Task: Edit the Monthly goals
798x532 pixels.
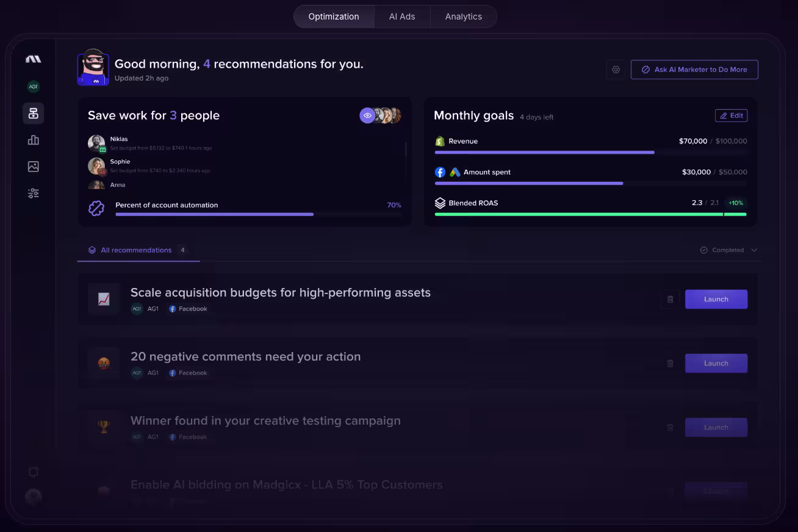Action: pos(731,115)
